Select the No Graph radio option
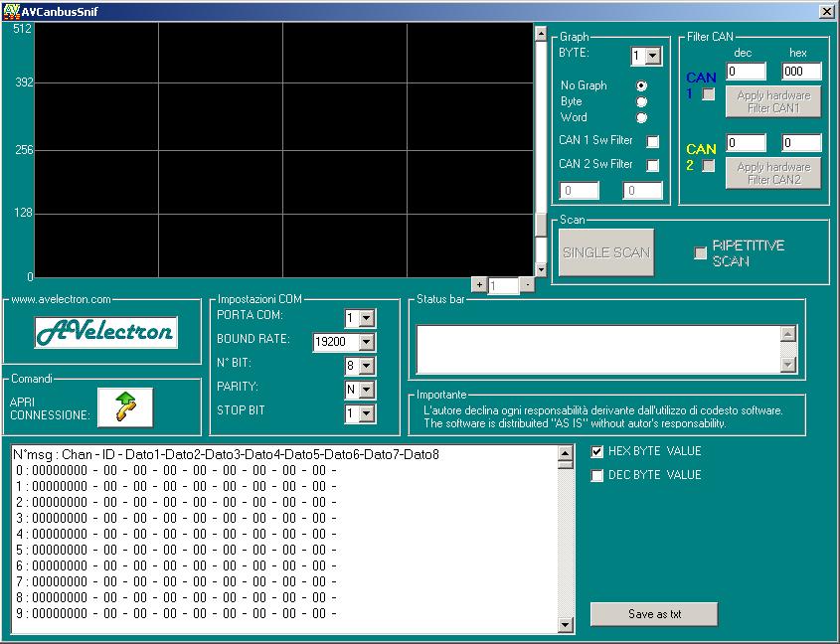Screen dimensions: 840x644 point(641,85)
